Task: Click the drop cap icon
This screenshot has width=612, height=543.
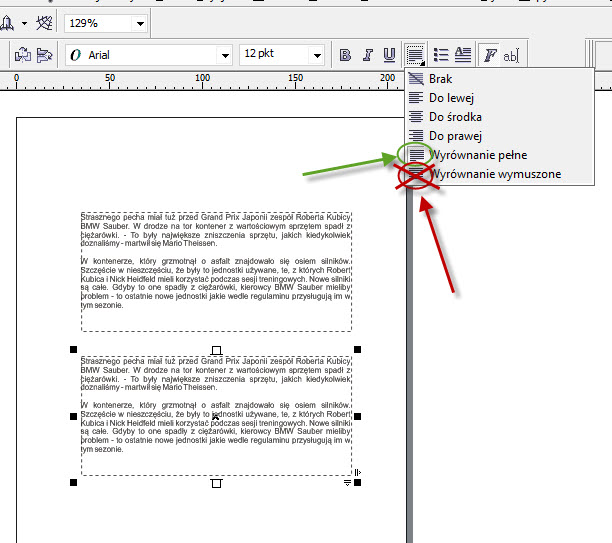Action: click(x=463, y=55)
